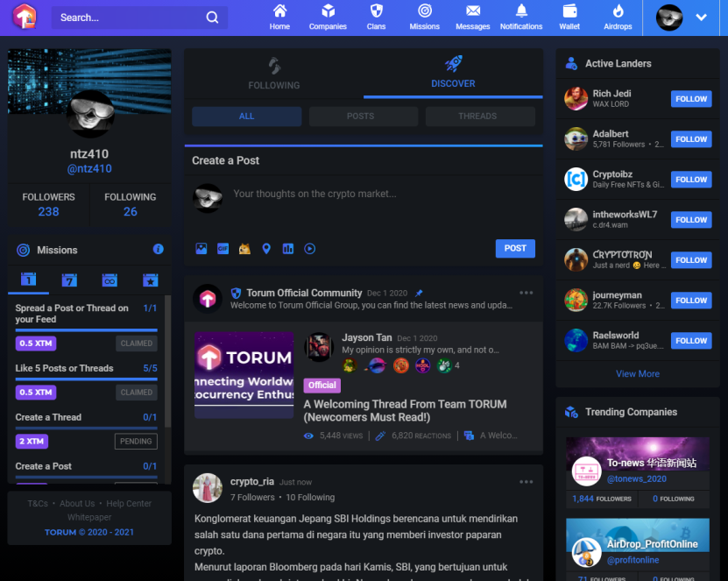The width and height of the screenshot is (728, 581).
Task: Filter feed by Posts
Action: coord(360,116)
